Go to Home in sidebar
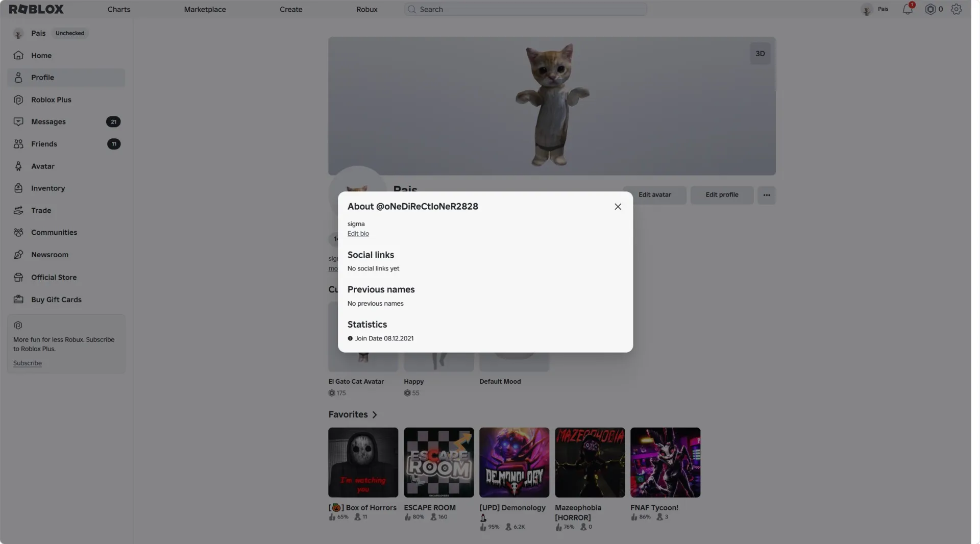The image size is (980, 544). (66, 56)
